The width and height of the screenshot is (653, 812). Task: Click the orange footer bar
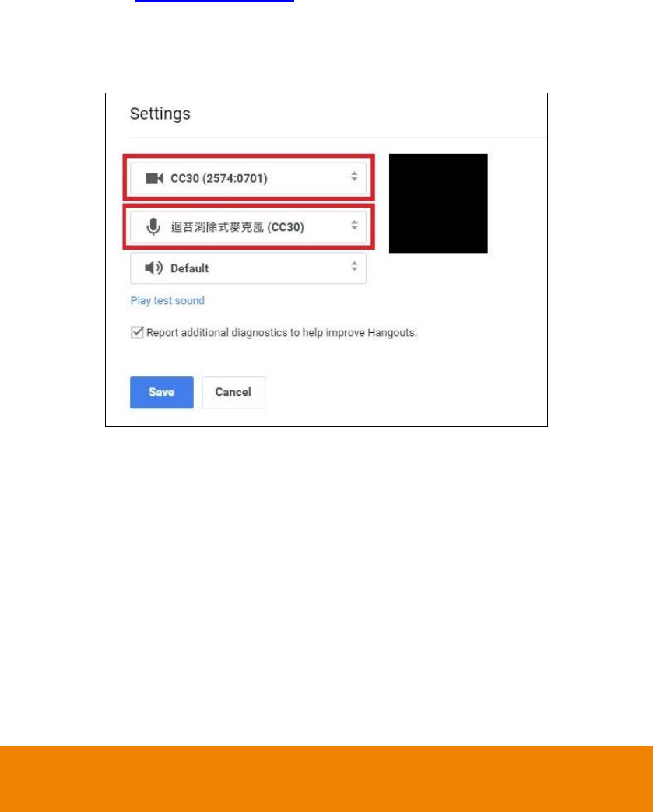click(327, 779)
